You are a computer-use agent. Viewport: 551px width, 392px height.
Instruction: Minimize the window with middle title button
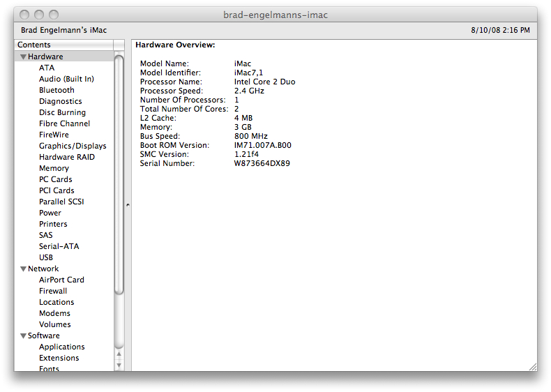[39, 15]
